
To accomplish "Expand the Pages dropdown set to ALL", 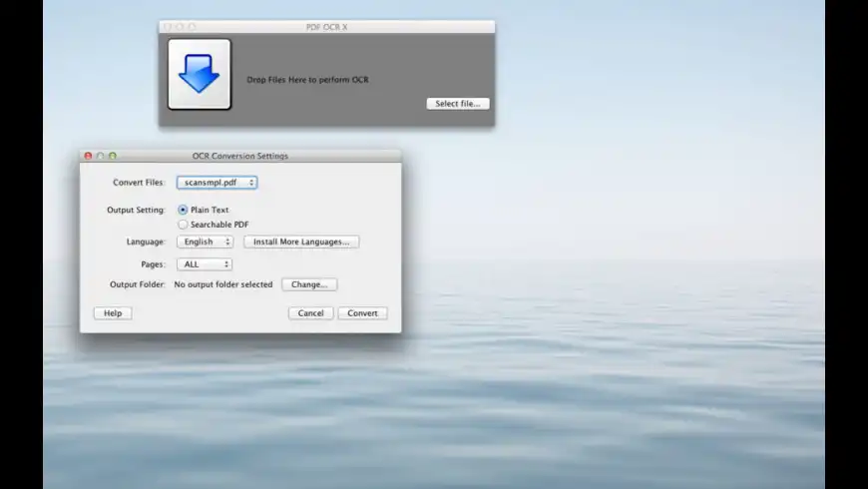I will (205, 264).
